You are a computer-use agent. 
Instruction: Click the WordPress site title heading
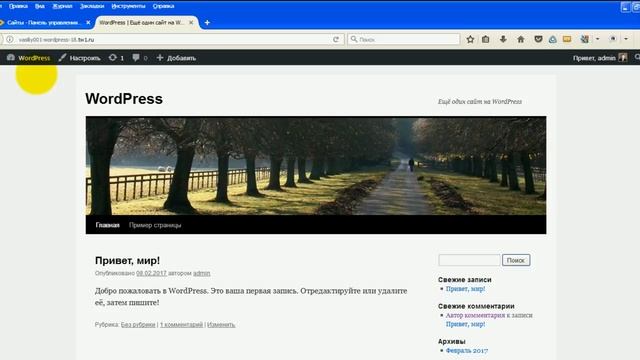point(124,99)
